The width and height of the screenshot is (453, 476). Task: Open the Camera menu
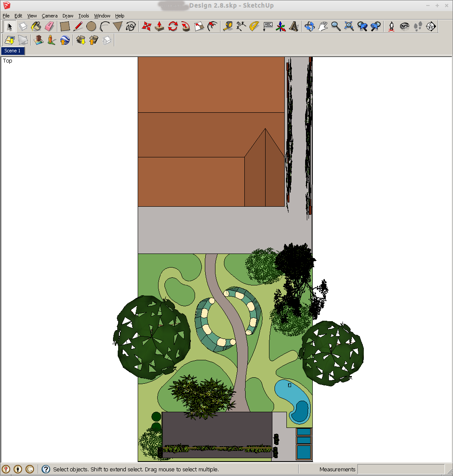pos(49,16)
